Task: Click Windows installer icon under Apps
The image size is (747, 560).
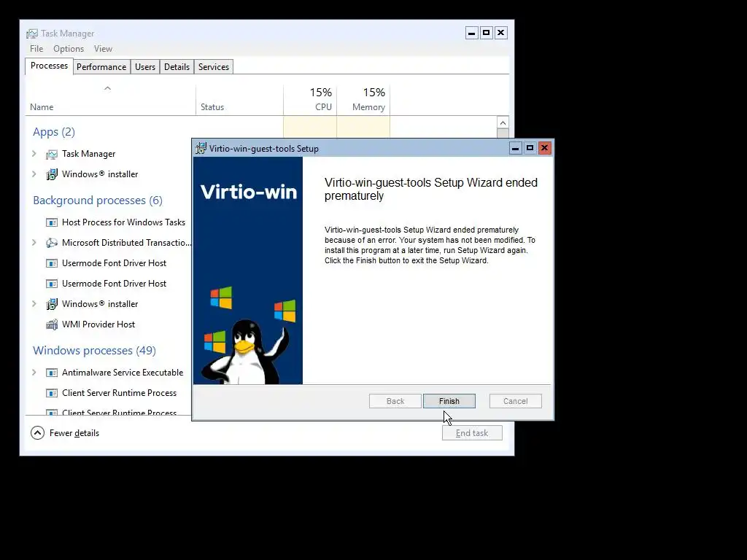Action: pyautogui.click(x=52, y=174)
